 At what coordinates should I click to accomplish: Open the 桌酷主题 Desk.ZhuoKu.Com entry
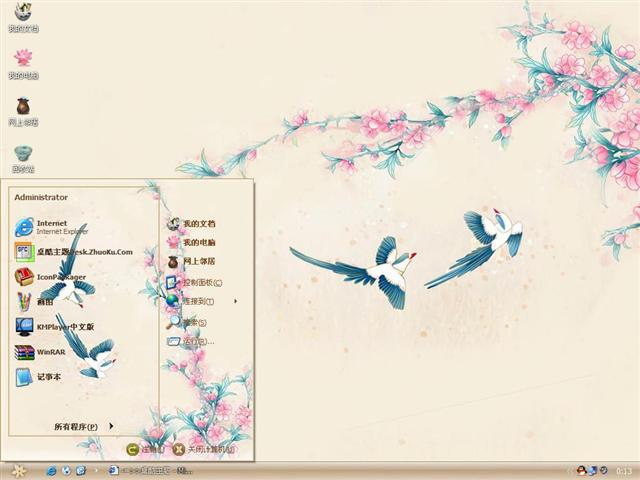70,252
